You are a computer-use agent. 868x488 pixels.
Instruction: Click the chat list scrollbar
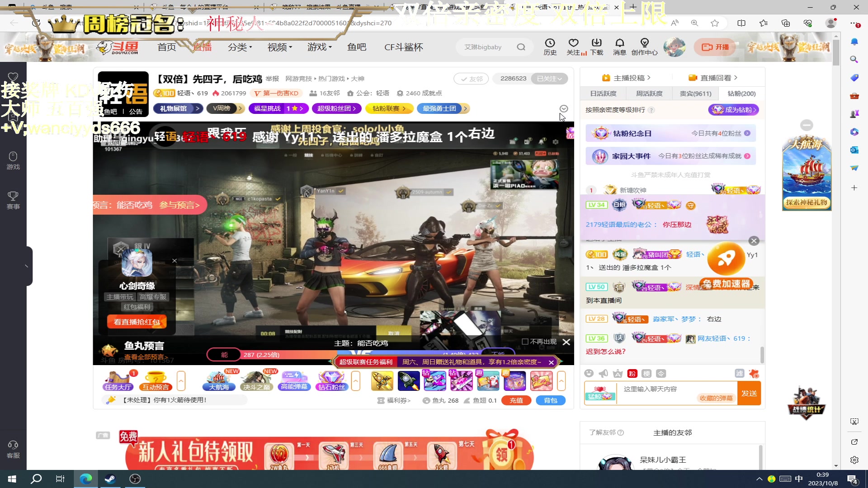[762, 355]
